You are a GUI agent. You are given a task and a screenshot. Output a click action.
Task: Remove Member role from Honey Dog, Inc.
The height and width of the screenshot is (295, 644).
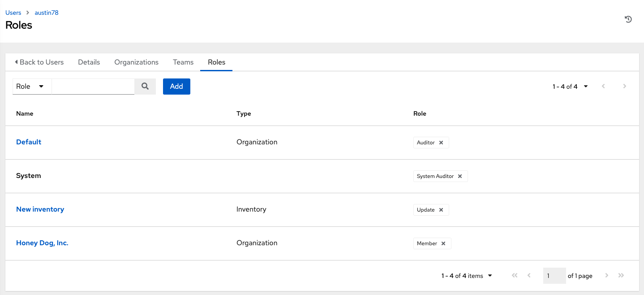[x=443, y=243]
